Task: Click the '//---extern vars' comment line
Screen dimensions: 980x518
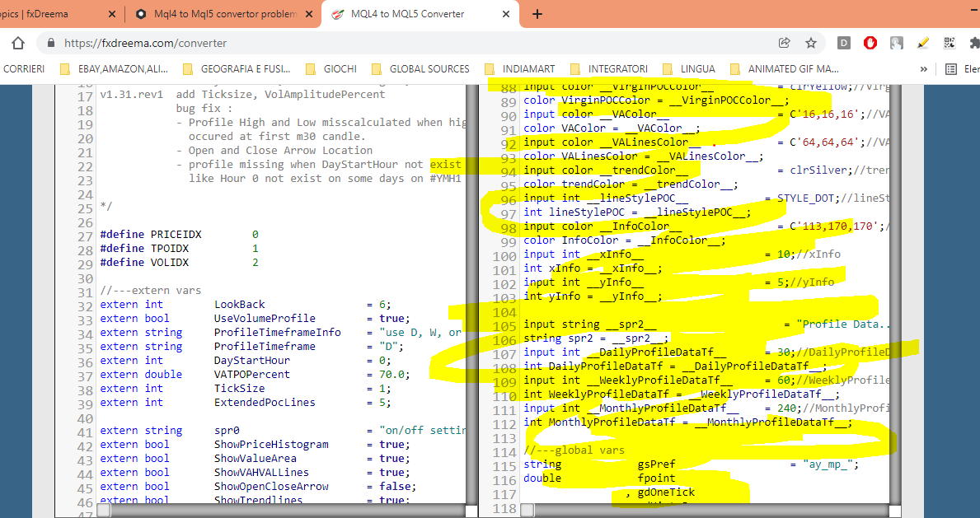Action: (151, 291)
